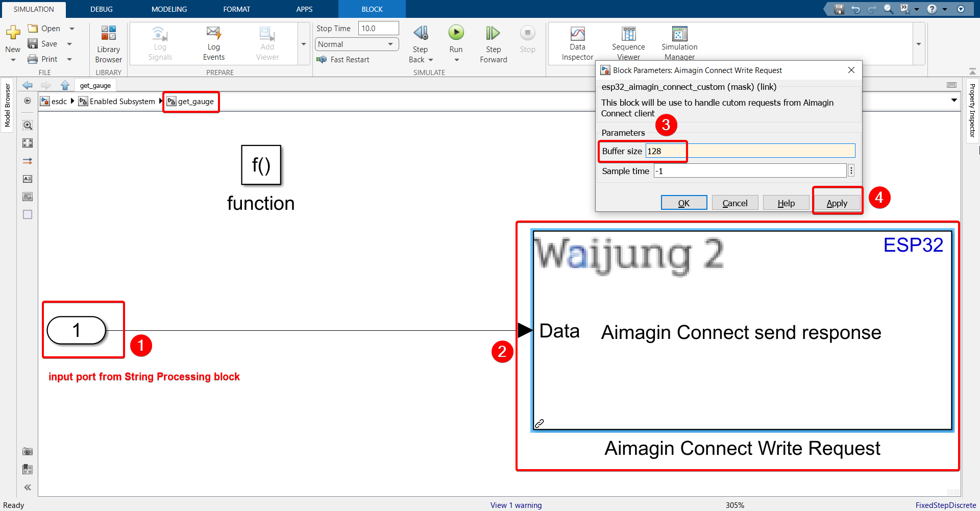Switch to the SIMULATION tab
The height and width of the screenshot is (511, 980).
pos(34,9)
